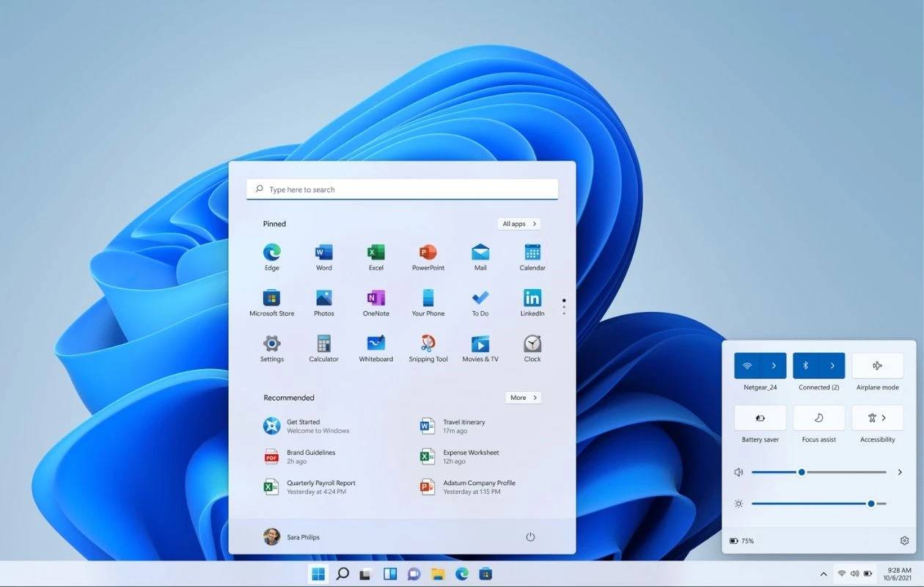The height and width of the screenshot is (587, 924).
Task: Show More recommended items
Action: (523, 397)
